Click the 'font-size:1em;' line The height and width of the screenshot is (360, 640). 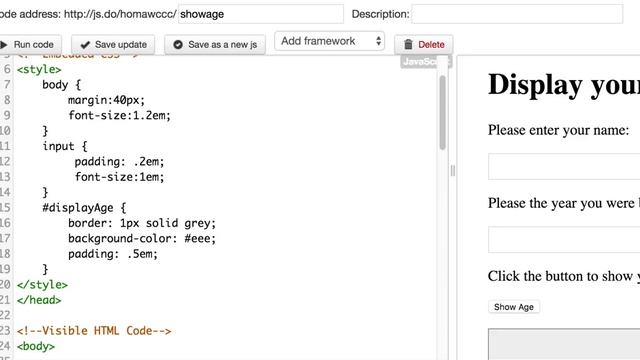(119, 177)
